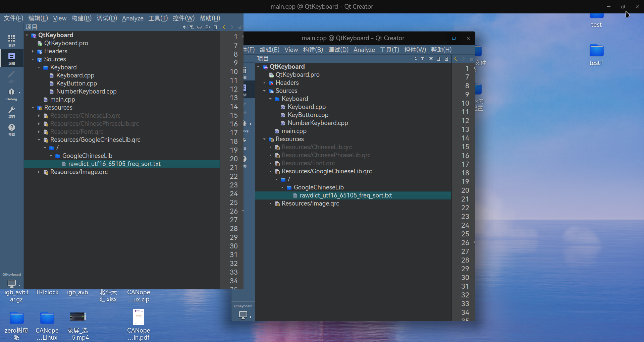The height and width of the screenshot is (342, 644).
Task: Open Projects wrench mode in left window sidebar
Action: tap(11, 112)
